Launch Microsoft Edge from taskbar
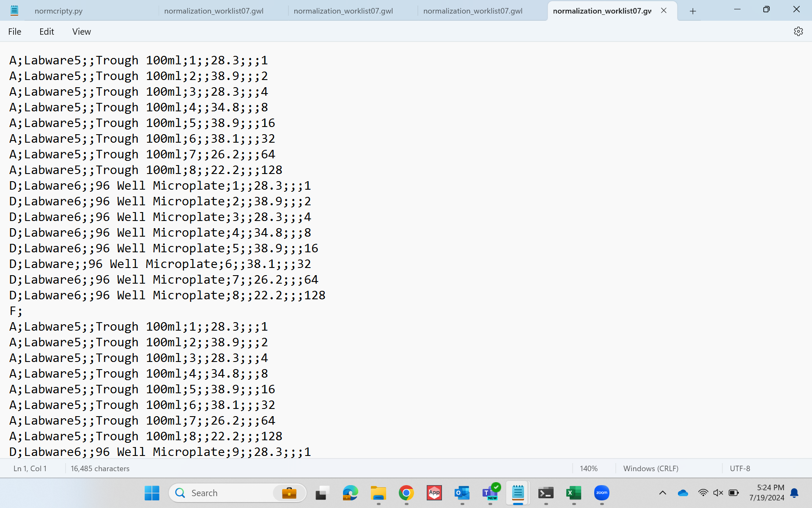 [350, 493]
